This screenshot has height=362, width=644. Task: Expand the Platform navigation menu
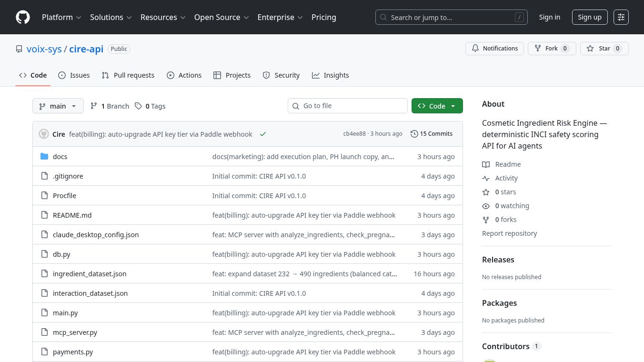(61, 17)
